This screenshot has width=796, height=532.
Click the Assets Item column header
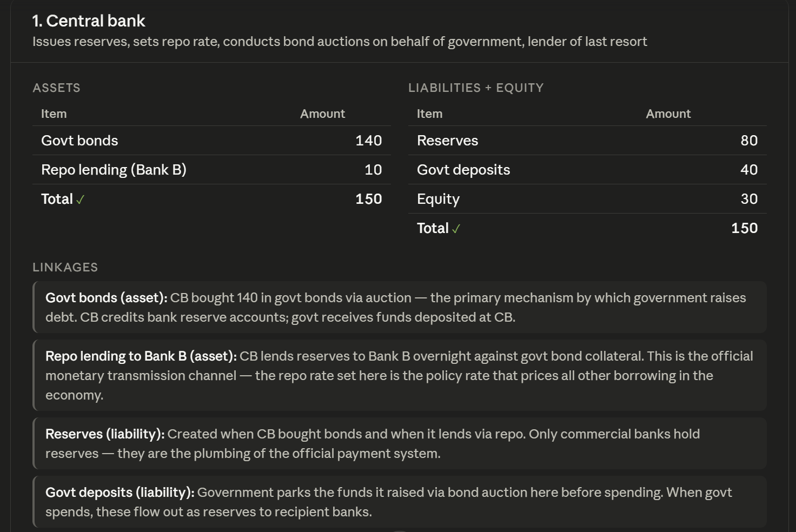pyautogui.click(x=54, y=114)
